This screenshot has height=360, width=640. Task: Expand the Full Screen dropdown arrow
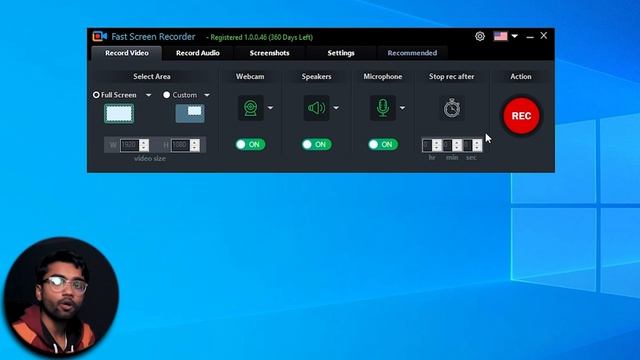tap(149, 95)
